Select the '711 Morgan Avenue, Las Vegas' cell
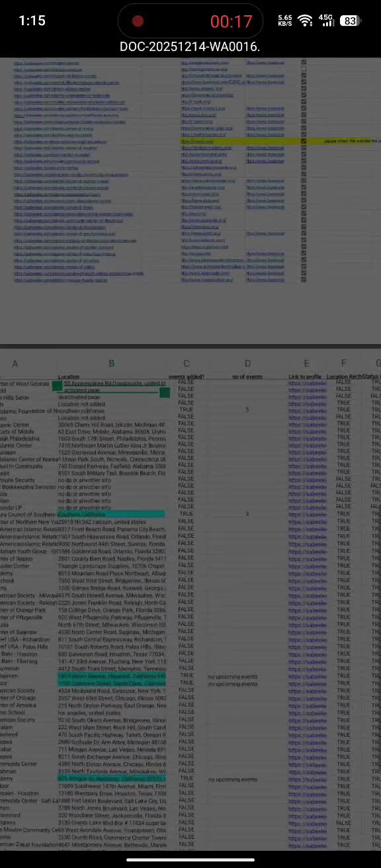Viewport: 381px width, 868px height. (x=111, y=750)
